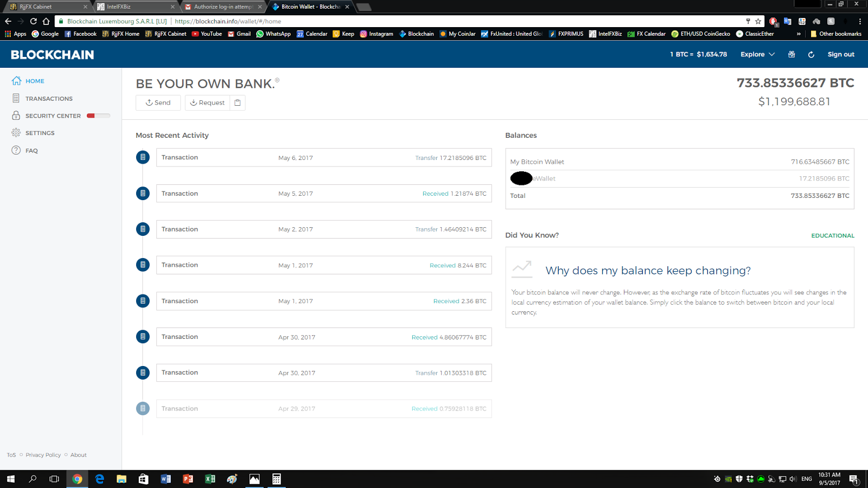Sign out of the wallet
The width and height of the screenshot is (868, 488).
click(x=841, y=54)
